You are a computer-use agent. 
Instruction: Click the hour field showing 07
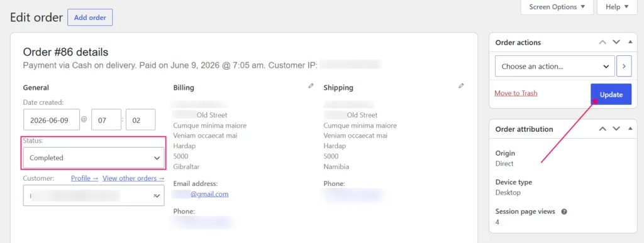click(x=106, y=120)
